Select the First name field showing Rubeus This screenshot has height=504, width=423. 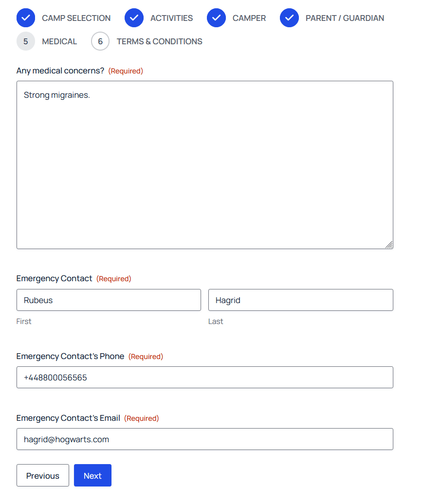(x=108, y=300)
